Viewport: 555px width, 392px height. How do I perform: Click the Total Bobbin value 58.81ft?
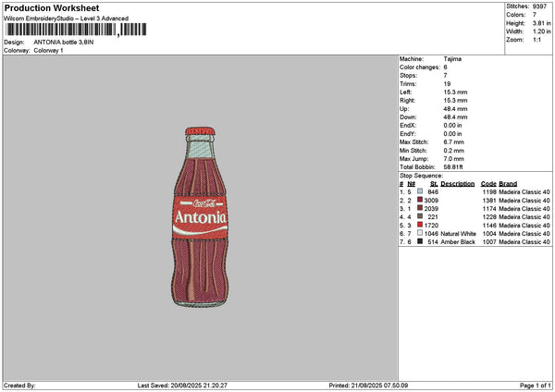point(453,167)
